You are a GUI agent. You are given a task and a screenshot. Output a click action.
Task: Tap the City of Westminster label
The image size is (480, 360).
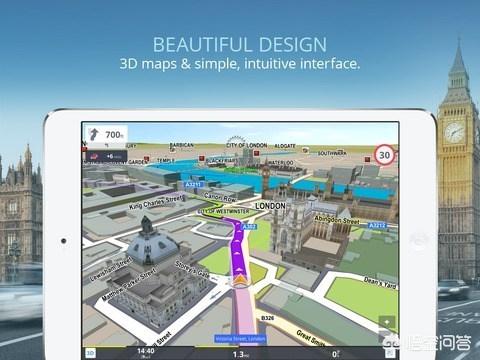click(x=223, y=211)
